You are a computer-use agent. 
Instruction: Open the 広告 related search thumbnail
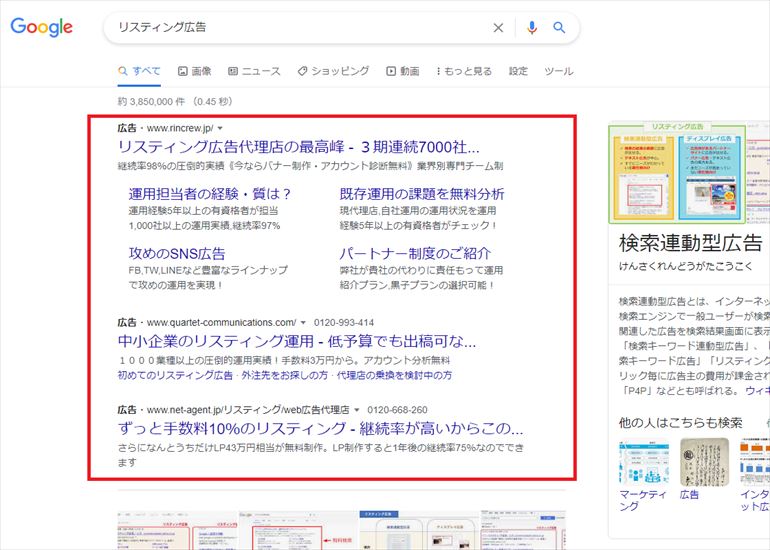[704, 463]
